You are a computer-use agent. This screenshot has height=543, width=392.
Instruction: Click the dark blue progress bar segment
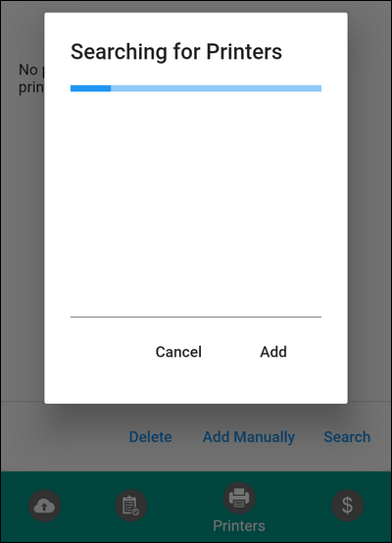point(90,88)
